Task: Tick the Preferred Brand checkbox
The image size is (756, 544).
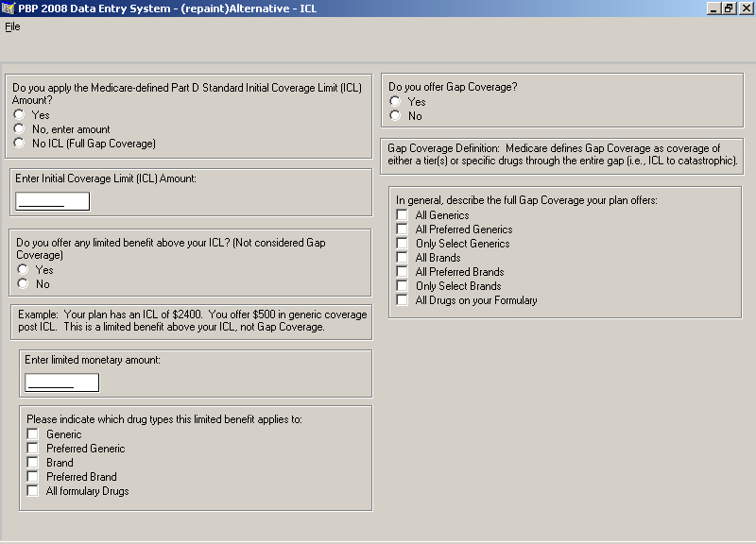Action: pos(32,476)
